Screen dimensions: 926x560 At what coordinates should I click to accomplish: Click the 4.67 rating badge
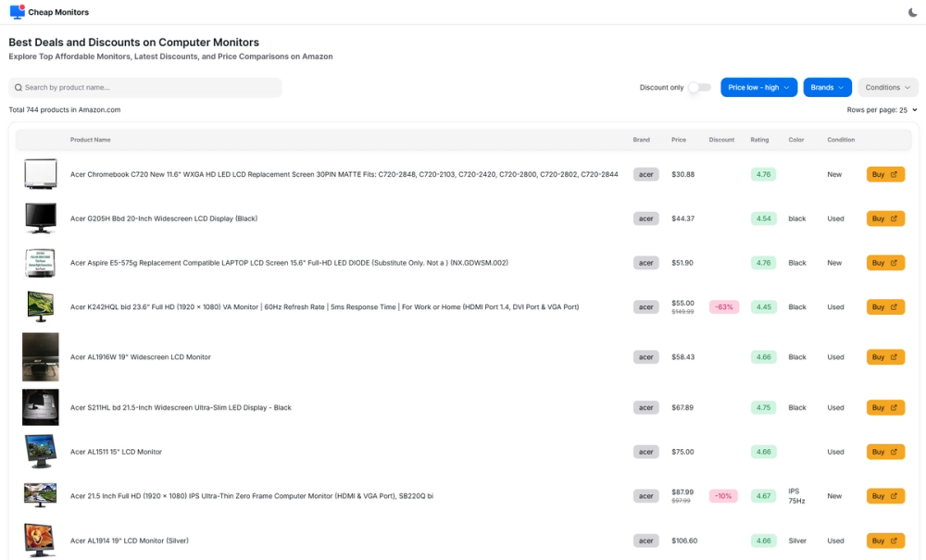(x=764, y=496)
